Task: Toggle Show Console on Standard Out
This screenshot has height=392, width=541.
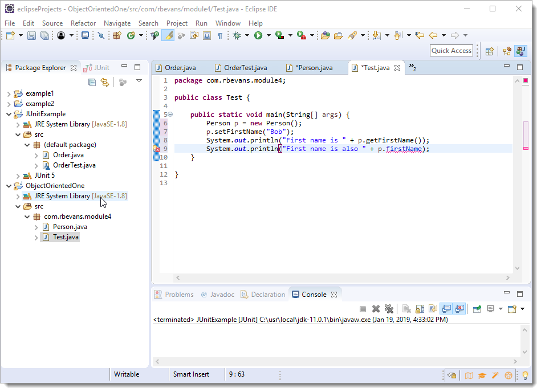Action: (446, 309)
